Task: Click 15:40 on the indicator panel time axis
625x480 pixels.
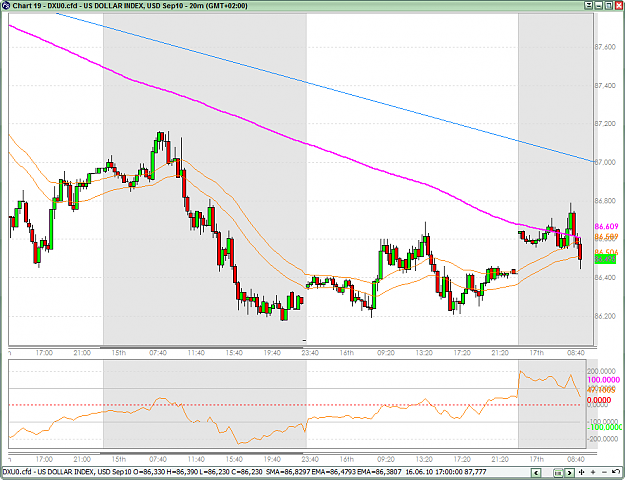Action: (x=234, y=459)
